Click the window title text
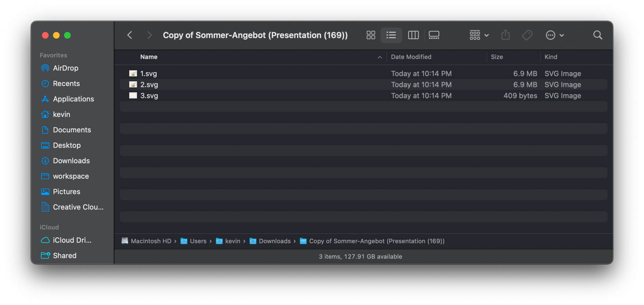644x305 pixels. click(255, 35)
